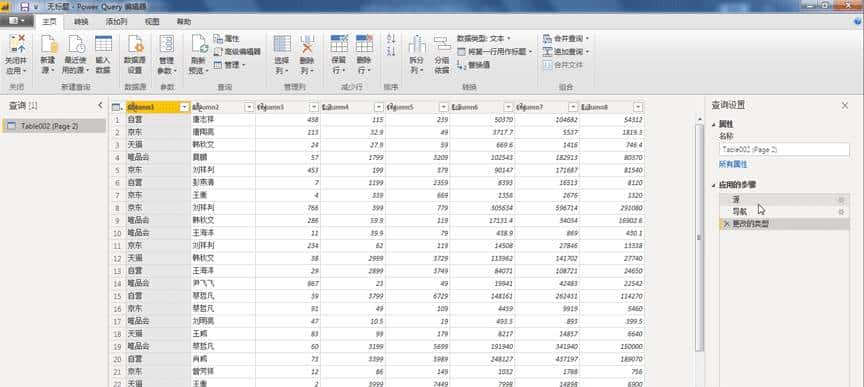Switch to the Add Column (添加列) tab
This screenshot has width=864, height=387.
(x=116, y=22)
